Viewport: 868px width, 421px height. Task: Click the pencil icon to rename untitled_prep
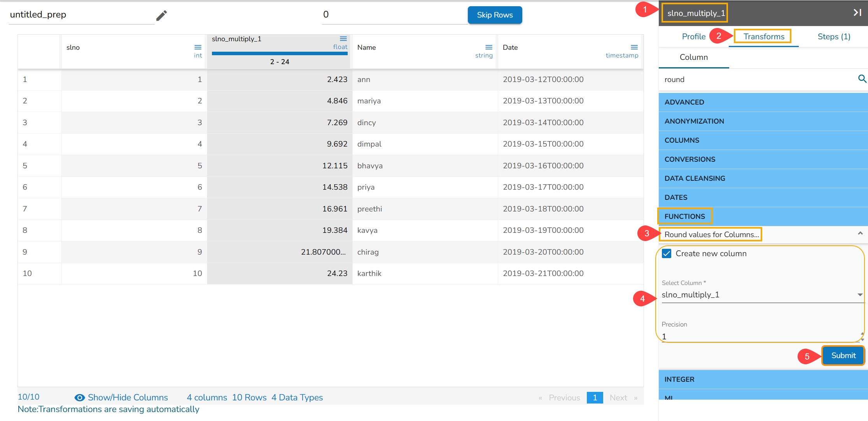point(161,16)
